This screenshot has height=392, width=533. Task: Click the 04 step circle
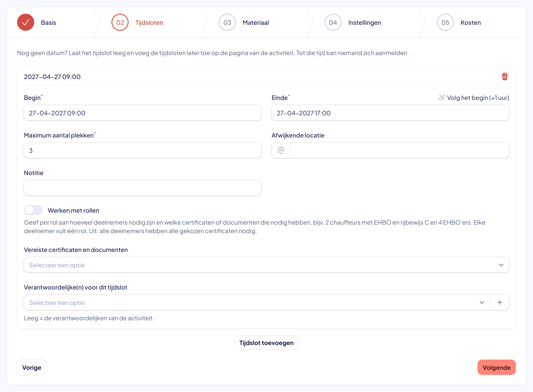[x=333, y=22]
